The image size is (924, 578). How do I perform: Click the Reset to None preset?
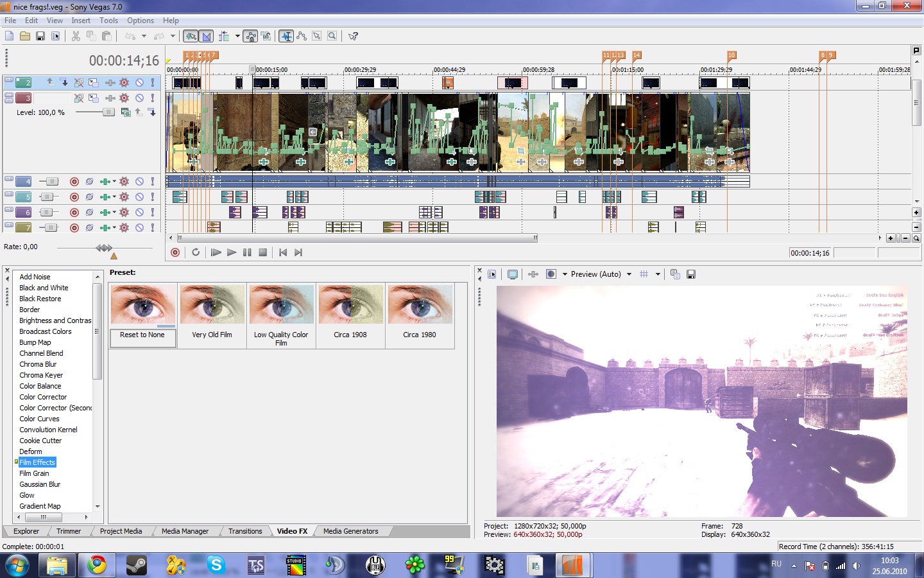coord(142,316)
